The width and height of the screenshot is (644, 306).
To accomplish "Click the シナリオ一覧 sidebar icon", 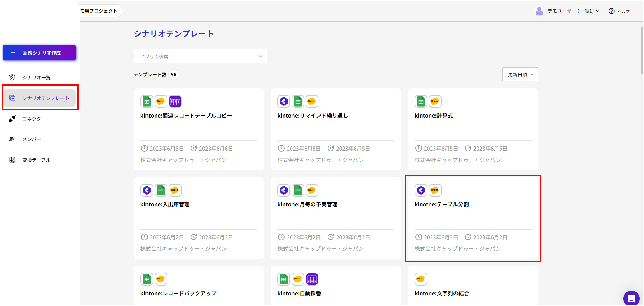I will click(x=12, y=77).
